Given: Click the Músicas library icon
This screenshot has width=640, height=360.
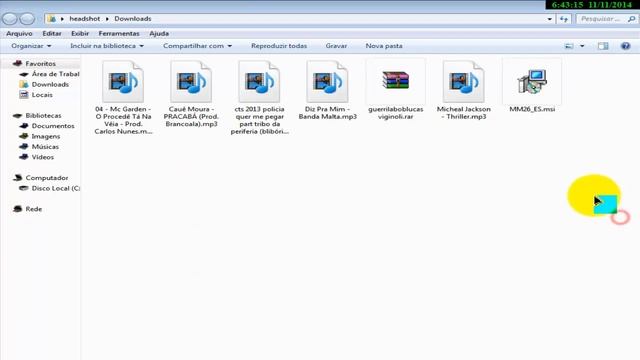Looking at the screenshot, I should click(x=24, y=147).
